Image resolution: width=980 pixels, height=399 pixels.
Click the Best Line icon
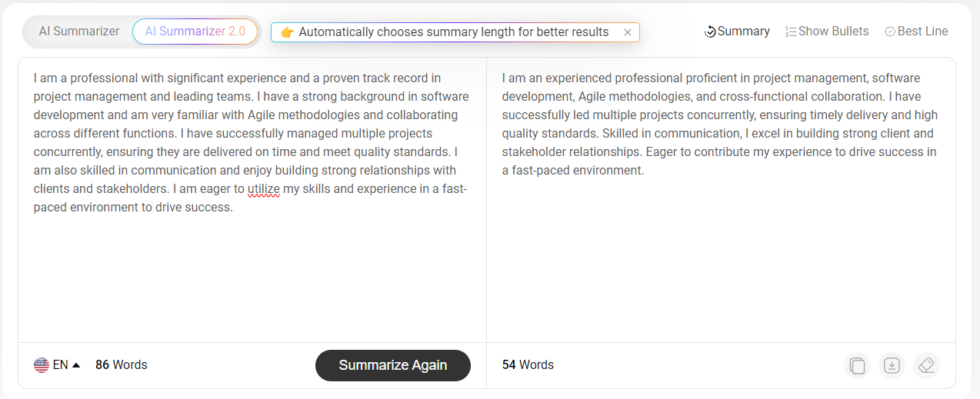(x=890, y=32)
